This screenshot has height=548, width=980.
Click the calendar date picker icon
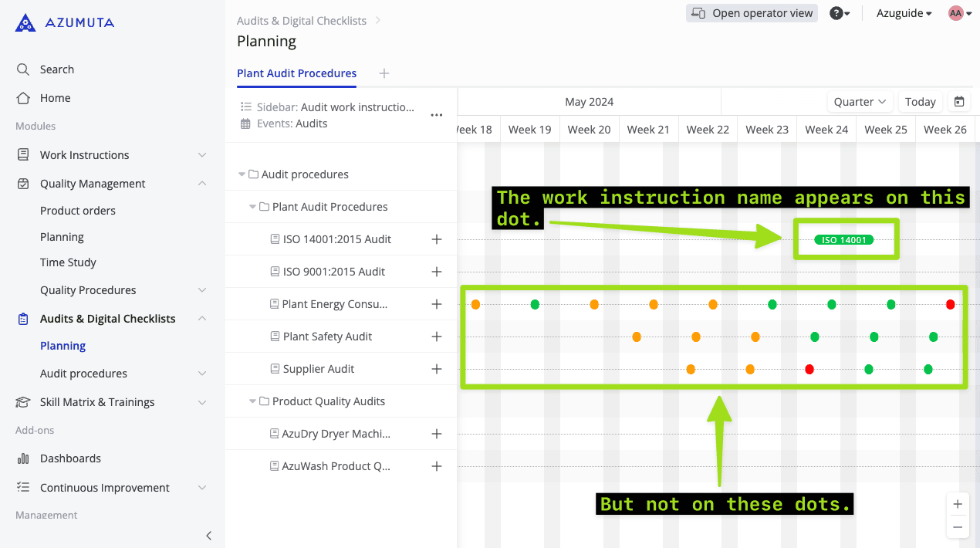pos(959,102)
